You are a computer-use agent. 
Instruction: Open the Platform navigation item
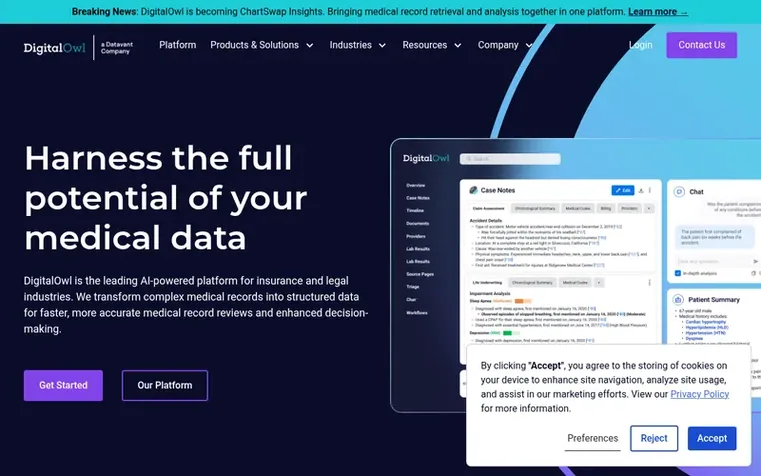click(x=178, y=45)
